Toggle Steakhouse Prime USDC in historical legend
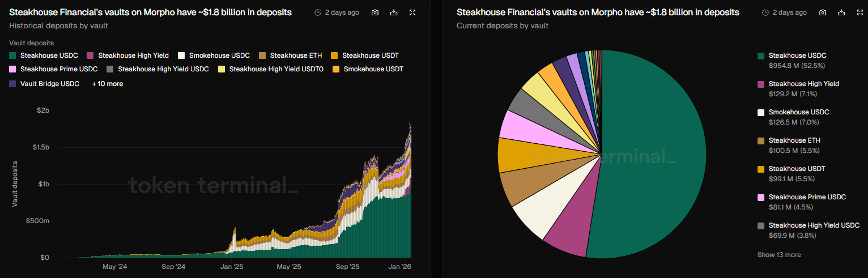 pyautogui.click(x=59, y=69)
